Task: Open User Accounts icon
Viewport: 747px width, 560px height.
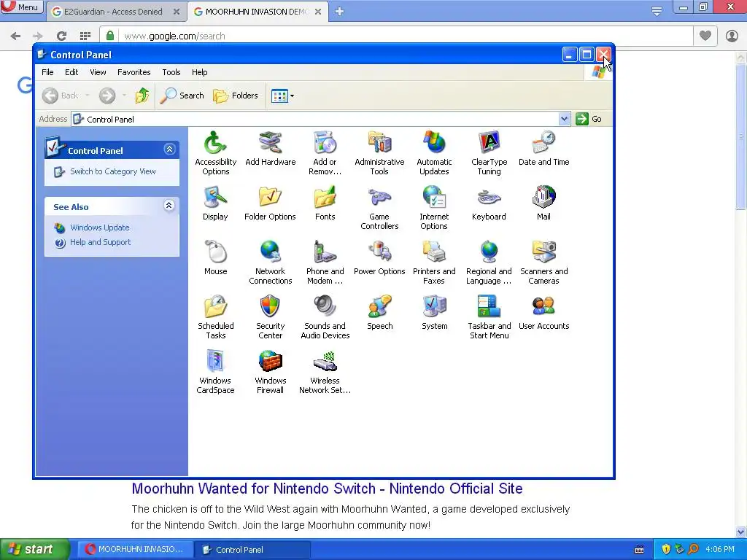Action: [x=543, y=312]
